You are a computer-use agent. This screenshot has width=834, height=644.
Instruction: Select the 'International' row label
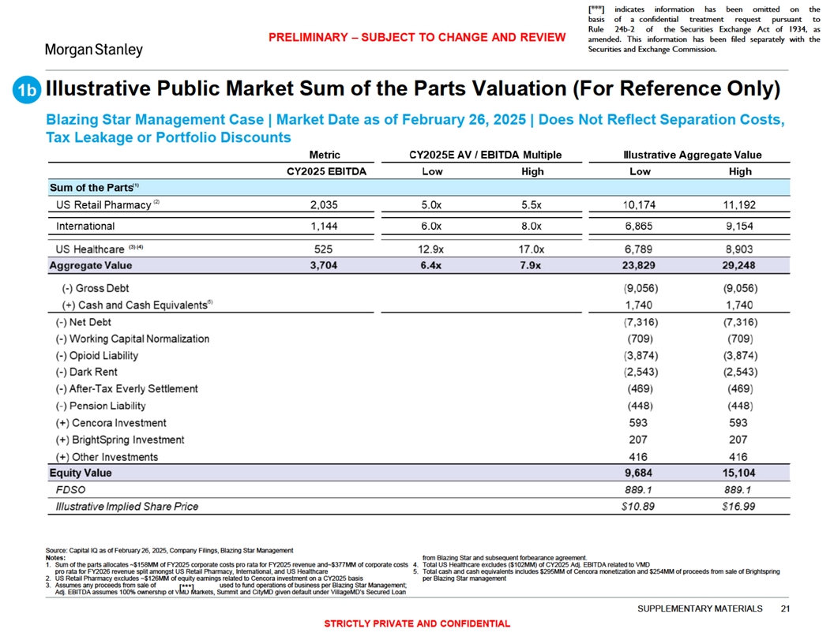(85, 226)
